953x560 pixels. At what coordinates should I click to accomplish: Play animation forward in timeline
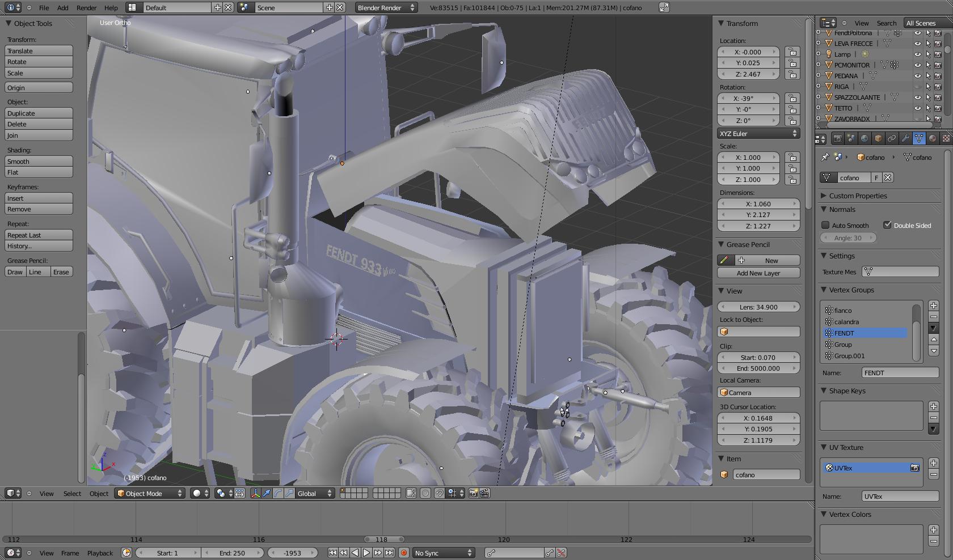point(366,553)
